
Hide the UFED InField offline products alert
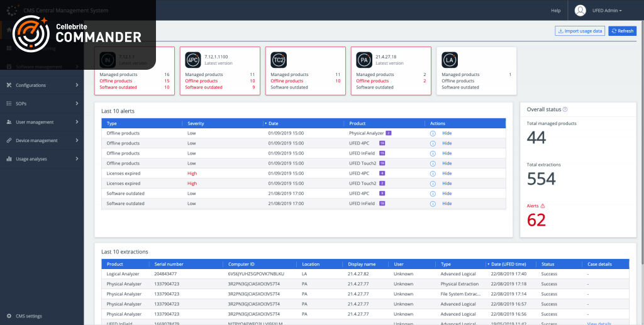pyautogui.click(x=447, y=153)
